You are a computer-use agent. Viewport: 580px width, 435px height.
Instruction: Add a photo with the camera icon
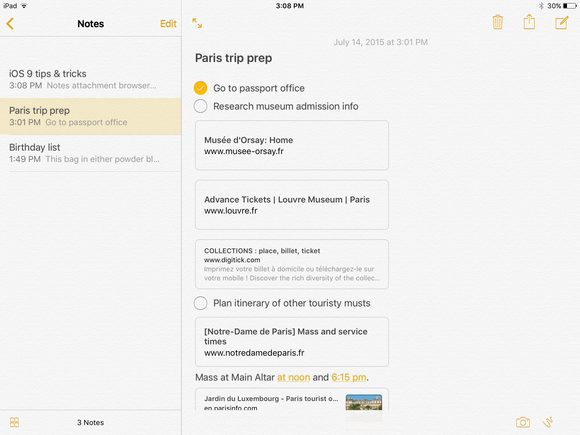[x=523, y=422]
